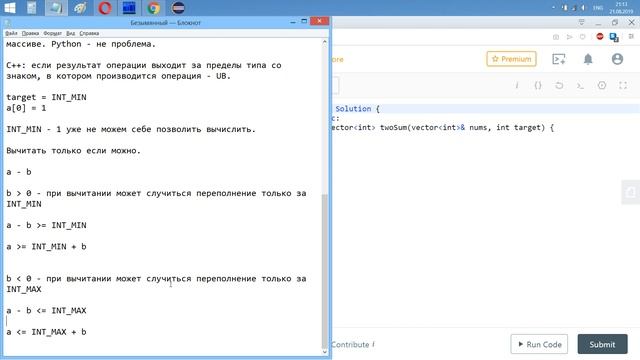Reset code to default with the revert icon
Viewport: 640px width, 360px height.
559,85
